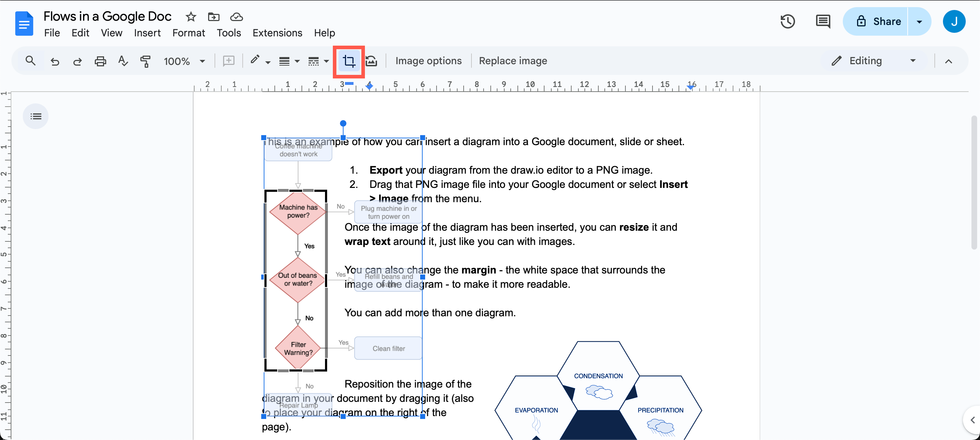Click the Paint format tool
This screenshot has width=980, height=440.
pyautogui.click(x=145, y=61)
